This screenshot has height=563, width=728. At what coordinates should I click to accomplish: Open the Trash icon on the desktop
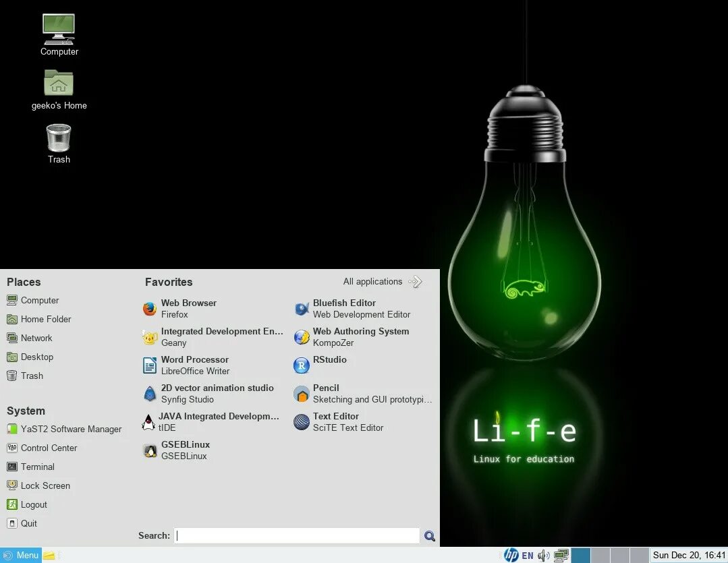pyautogui.click(x=59, y=144)
